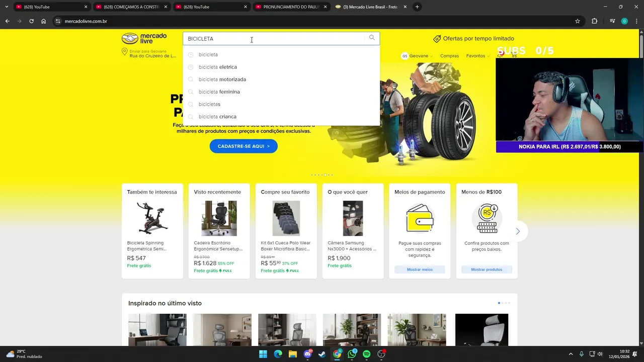Click the search magnifier icon in the search bar
Screen dimensions: 644x362
point(372,38)
